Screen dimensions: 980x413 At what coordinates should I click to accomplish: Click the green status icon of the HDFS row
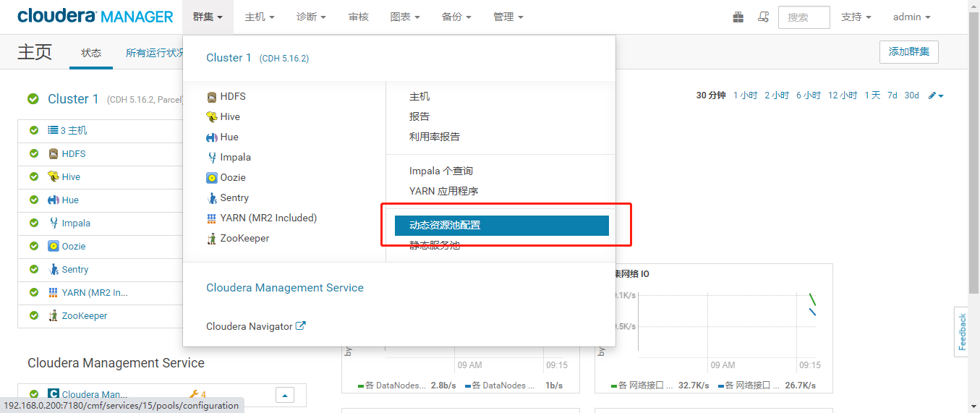tap(33, 153)
